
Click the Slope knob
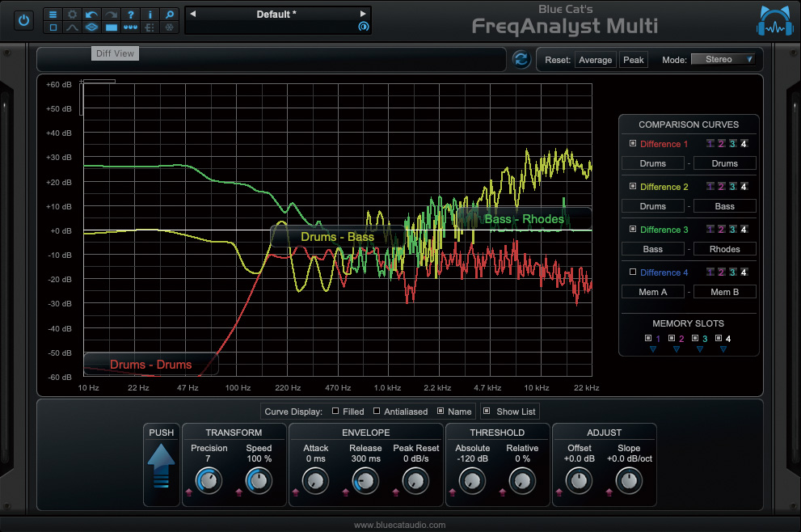(x=629, y=481)
